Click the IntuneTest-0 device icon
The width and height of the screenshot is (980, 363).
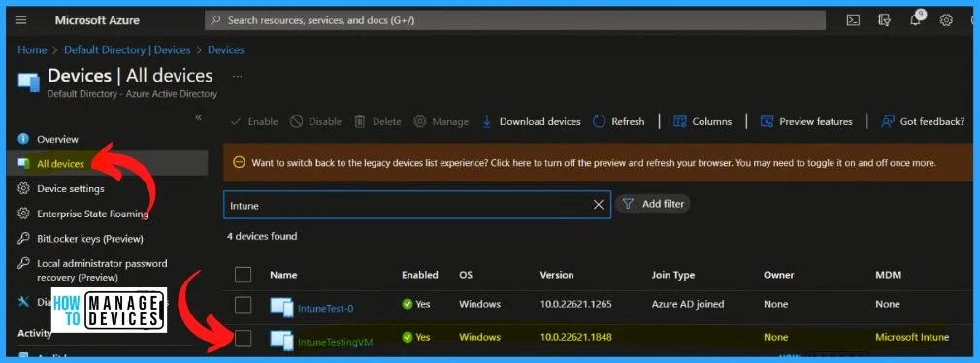282,307
